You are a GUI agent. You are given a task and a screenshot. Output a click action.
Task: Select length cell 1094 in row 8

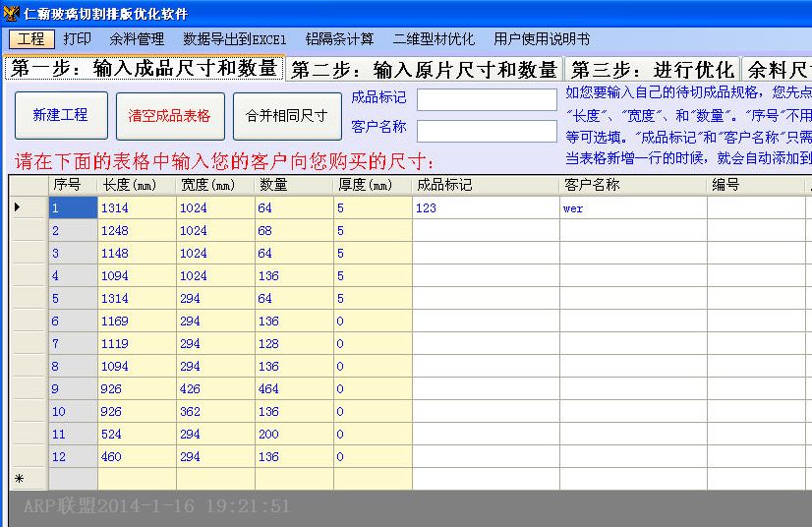pyautogui.click(x=137, y=366)
